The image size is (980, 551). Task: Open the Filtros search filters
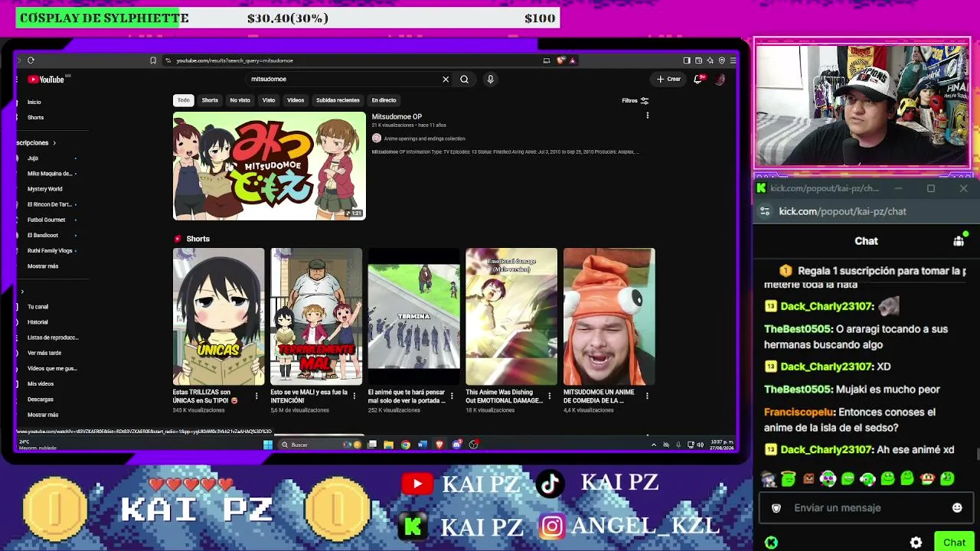(x=635, y=100)
